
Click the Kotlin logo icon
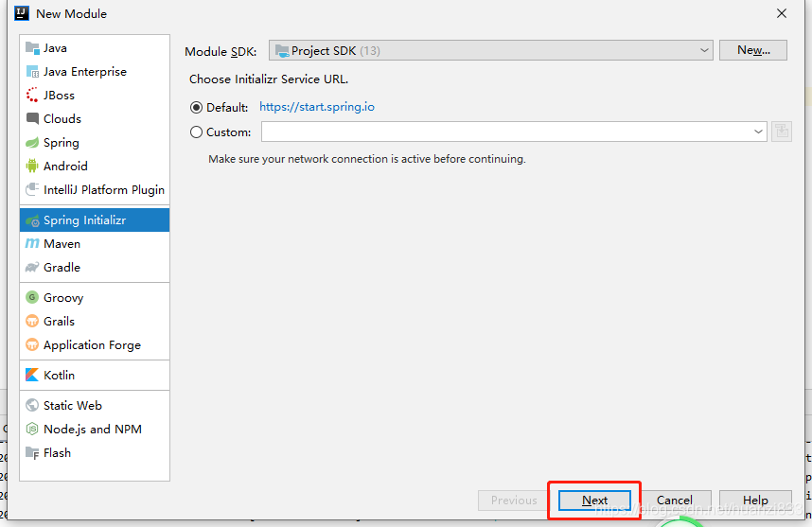32,375
